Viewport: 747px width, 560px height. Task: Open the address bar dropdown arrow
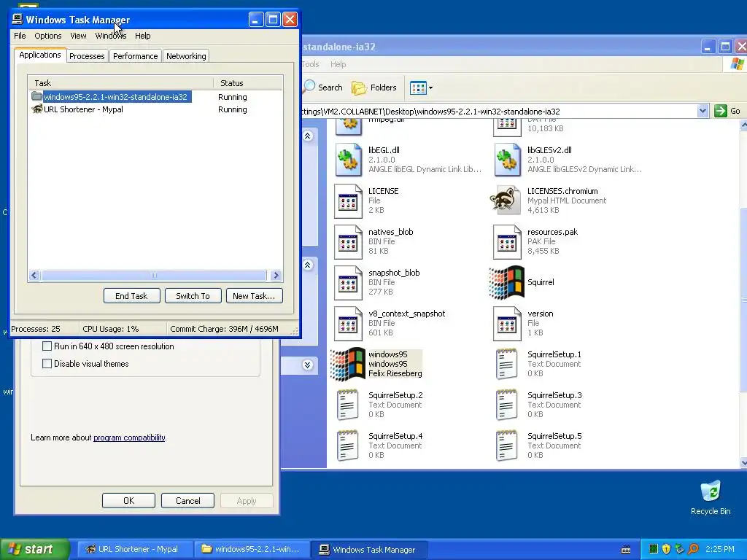[703, 111]
